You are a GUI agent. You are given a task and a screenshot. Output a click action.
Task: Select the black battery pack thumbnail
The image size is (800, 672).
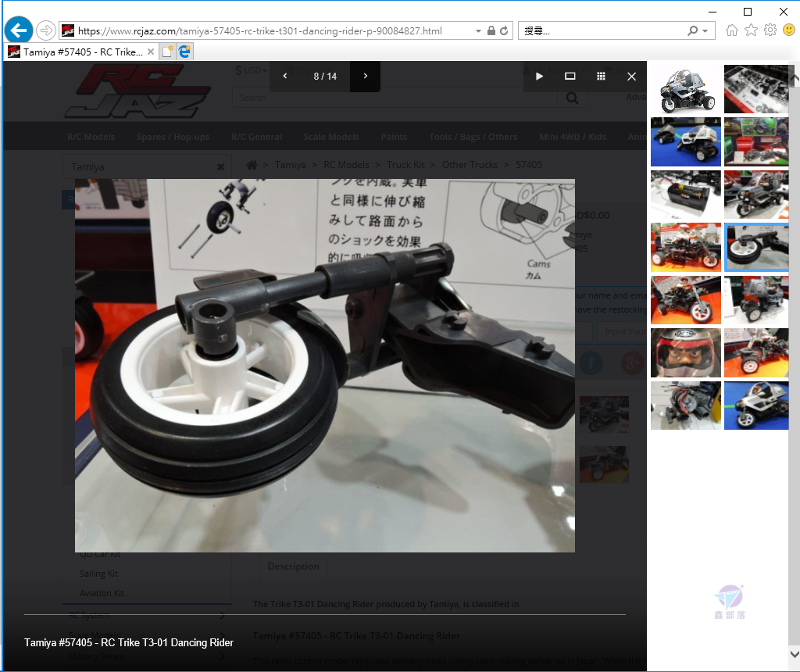click(x=686, y=195)
